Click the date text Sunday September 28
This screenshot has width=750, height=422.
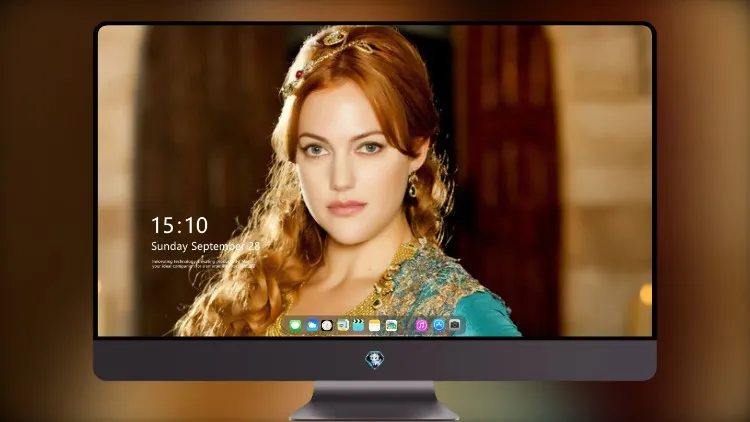pyautogui.click(x=206, y=246)
